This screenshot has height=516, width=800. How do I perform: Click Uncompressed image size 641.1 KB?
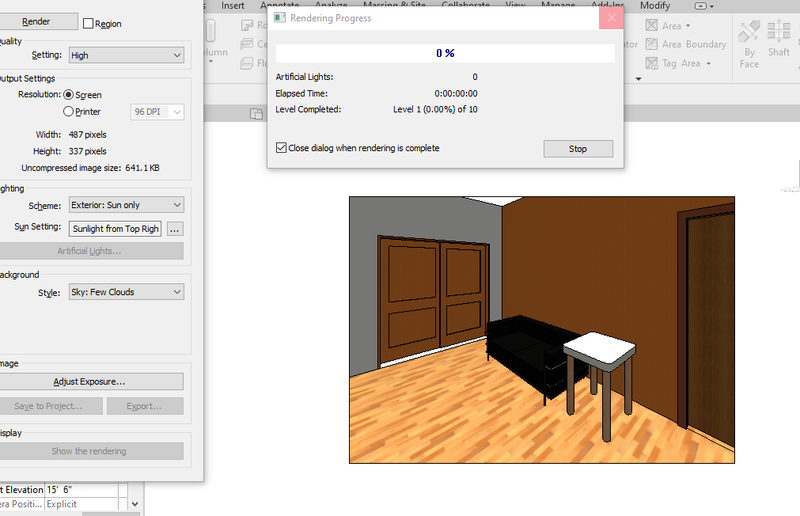coord(90,168)
